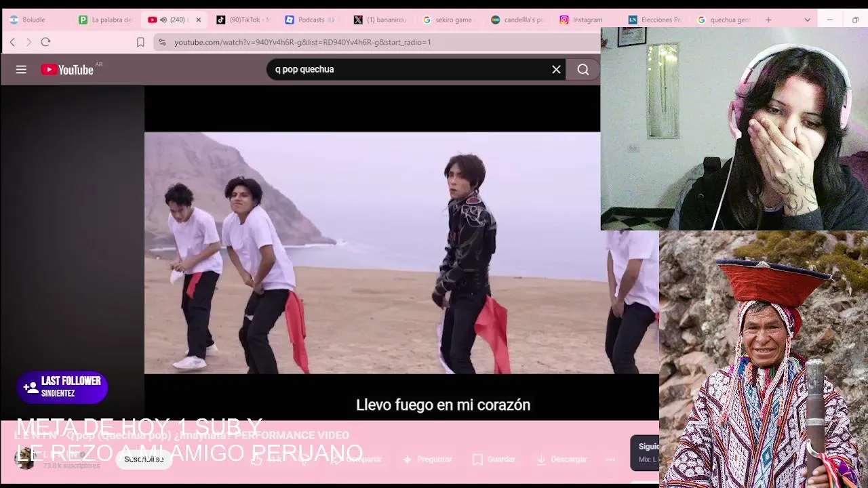Click the 'Llevo fuego en mi corazón' subtitle

pos(443,405)
